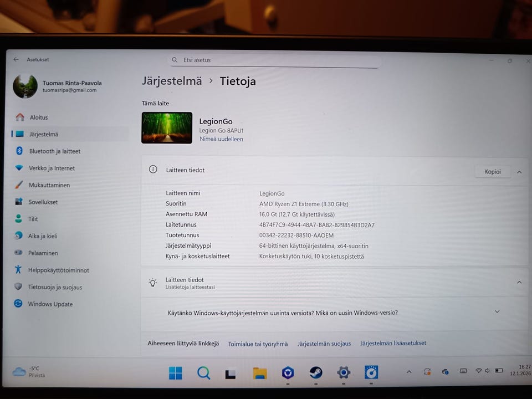Click the info icon beside Laitteen tiedot
The image size is (532, 399).
[x=153, y=170]
